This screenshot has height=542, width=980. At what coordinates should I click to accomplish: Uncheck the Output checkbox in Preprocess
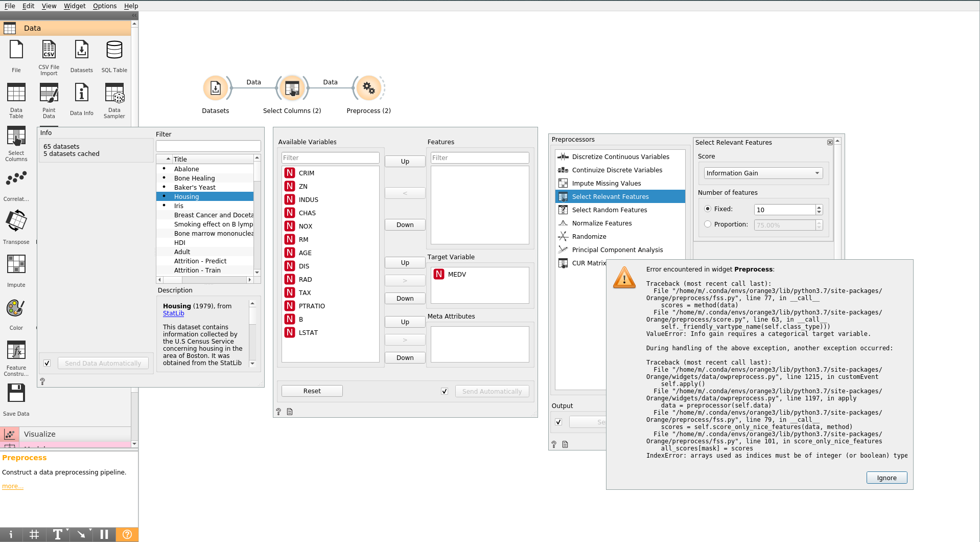pyautogui.click(x=558, y=422)
